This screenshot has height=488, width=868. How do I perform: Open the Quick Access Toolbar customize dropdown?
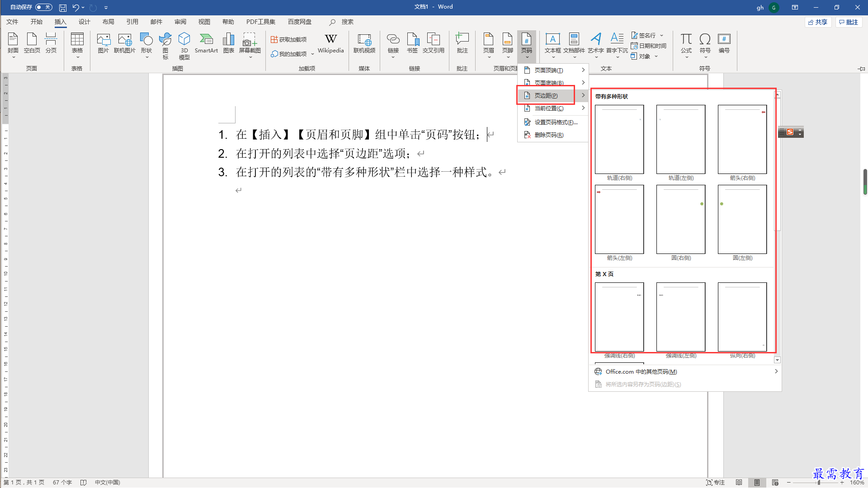(x=106, y=7)
